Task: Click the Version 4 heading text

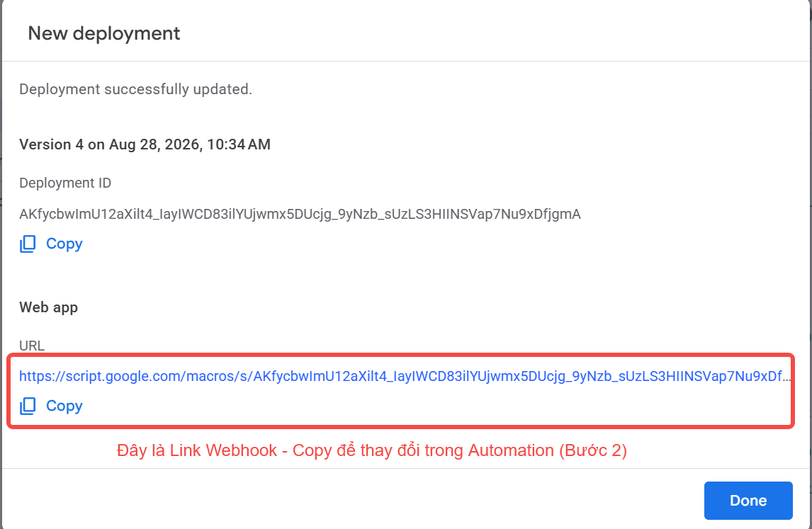Action: point(145,144)
